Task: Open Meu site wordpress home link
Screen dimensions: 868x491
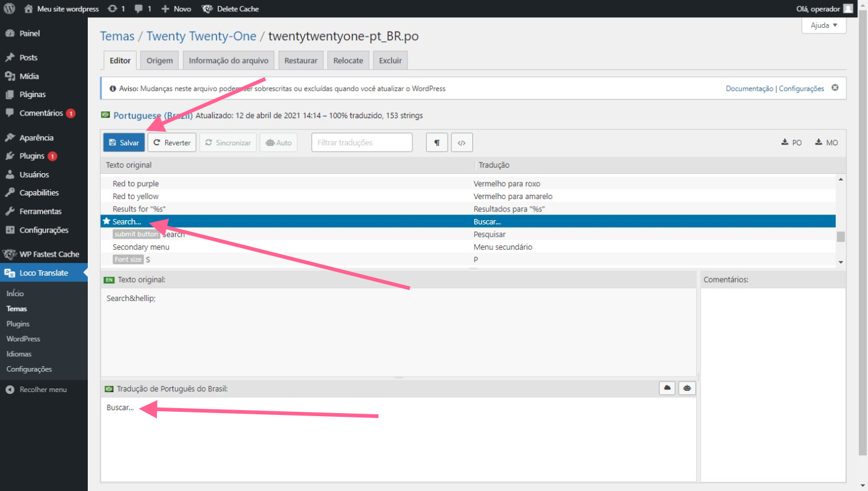Action: point(61,9)
